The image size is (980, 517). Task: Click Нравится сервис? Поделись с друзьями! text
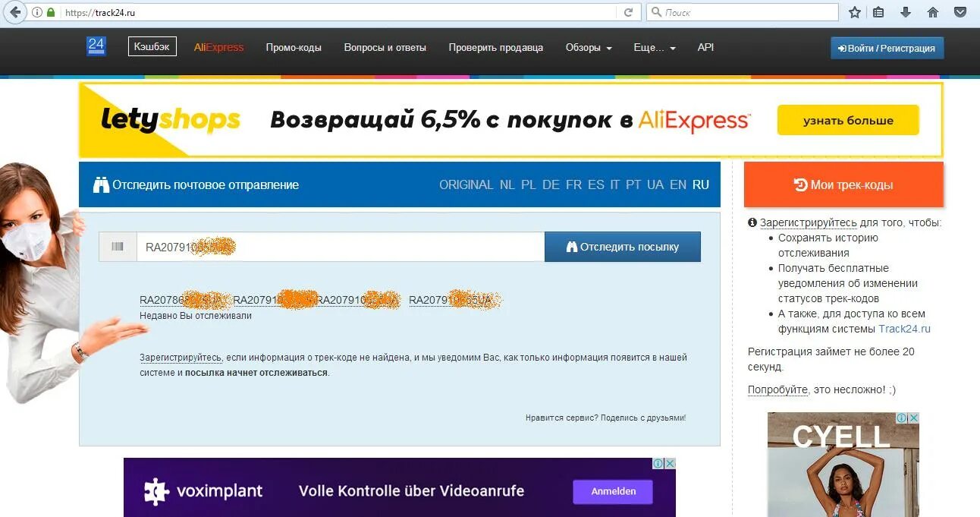[605, 418]
